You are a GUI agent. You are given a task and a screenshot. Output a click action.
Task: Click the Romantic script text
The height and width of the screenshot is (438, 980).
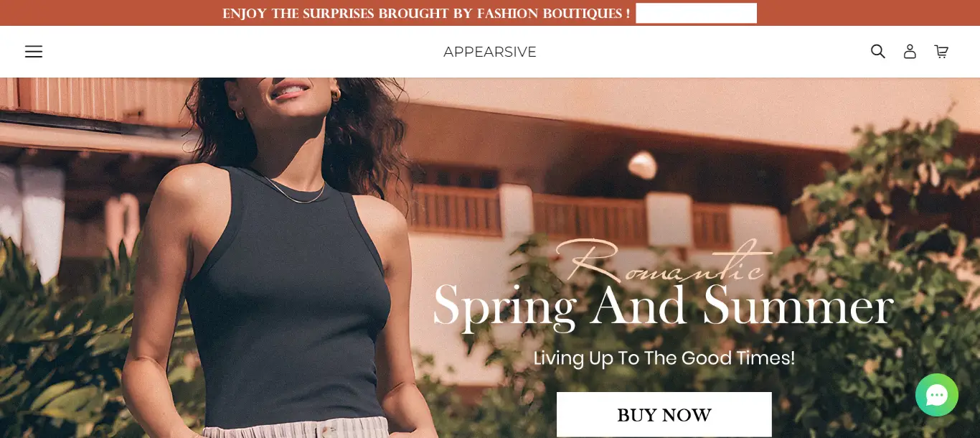point(664,261)
